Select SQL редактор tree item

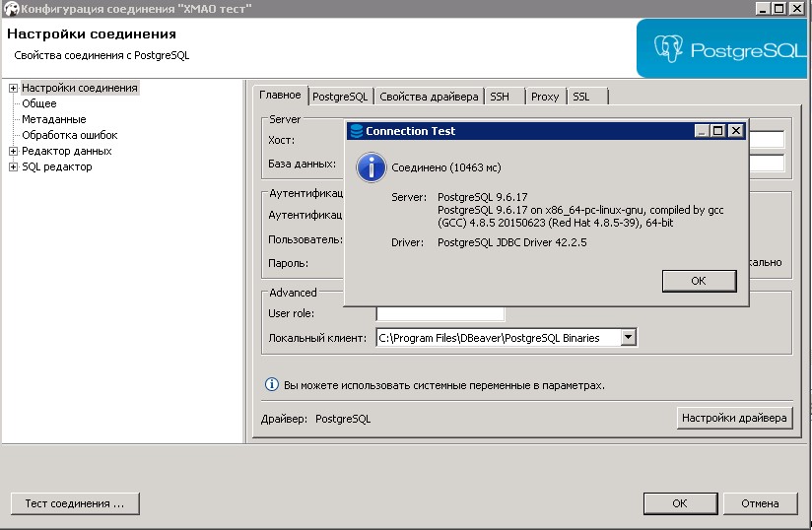coord(57,166)
